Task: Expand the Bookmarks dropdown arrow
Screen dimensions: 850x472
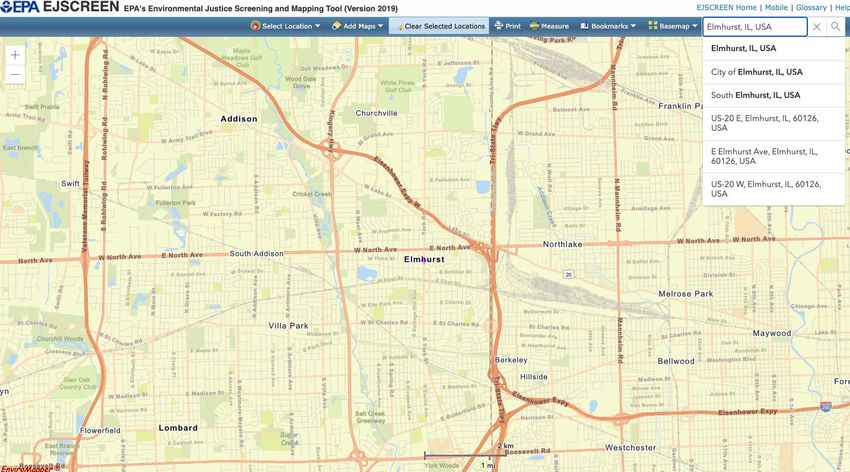Action: point(633,26)
